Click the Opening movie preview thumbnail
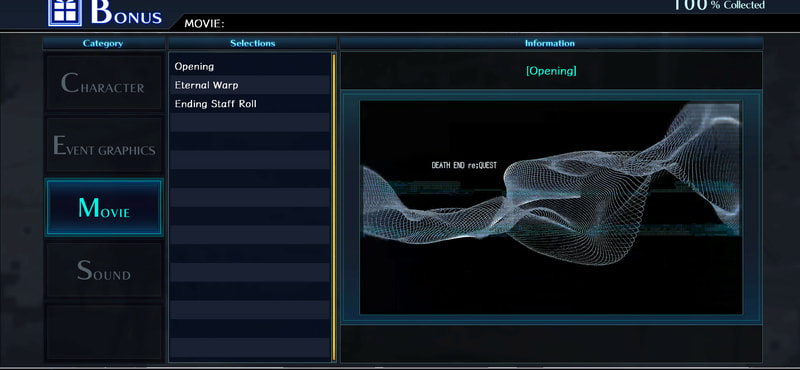Viewport: 800px width, 370px height. [551, 207]
